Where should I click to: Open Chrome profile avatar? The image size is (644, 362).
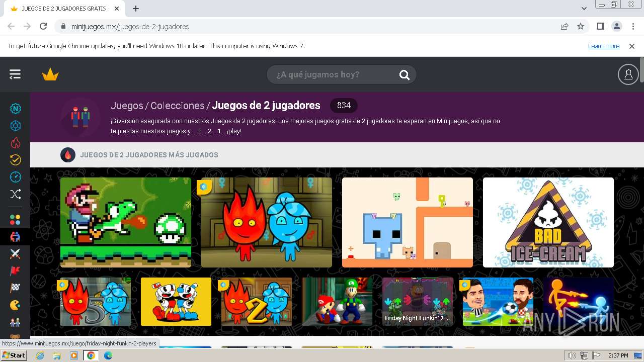(616, 26)
